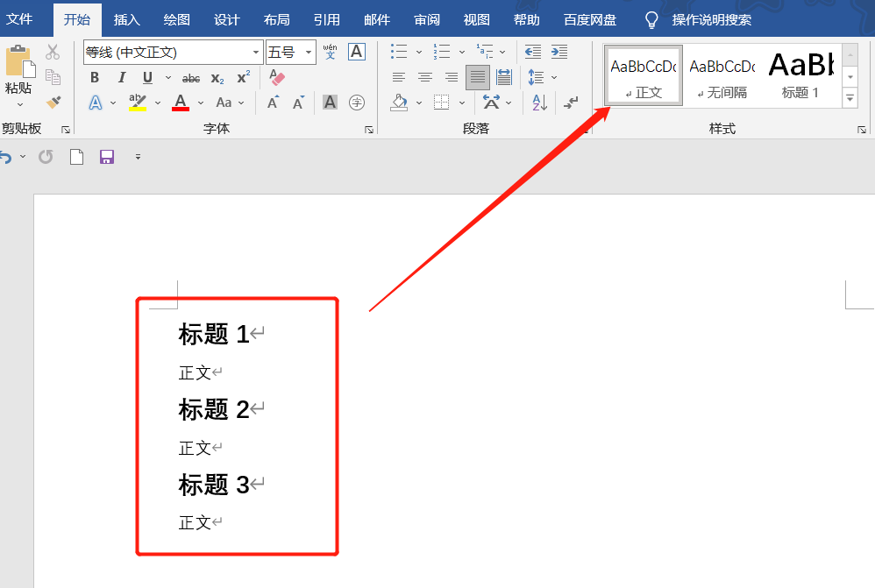875x588 pixels.
Task: Click the 操作说明搜索 search box
Action: pyautogui.click(x=712, y=19)
